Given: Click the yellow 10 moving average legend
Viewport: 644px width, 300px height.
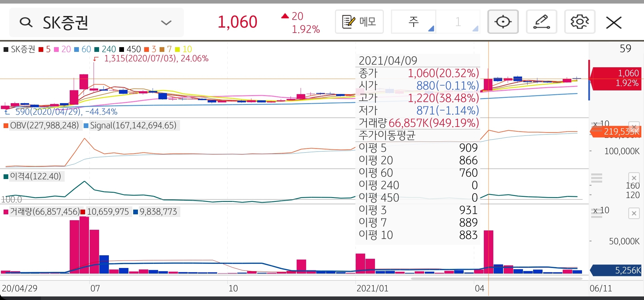Looking at the screenshot, I should [x=184, y=49].
